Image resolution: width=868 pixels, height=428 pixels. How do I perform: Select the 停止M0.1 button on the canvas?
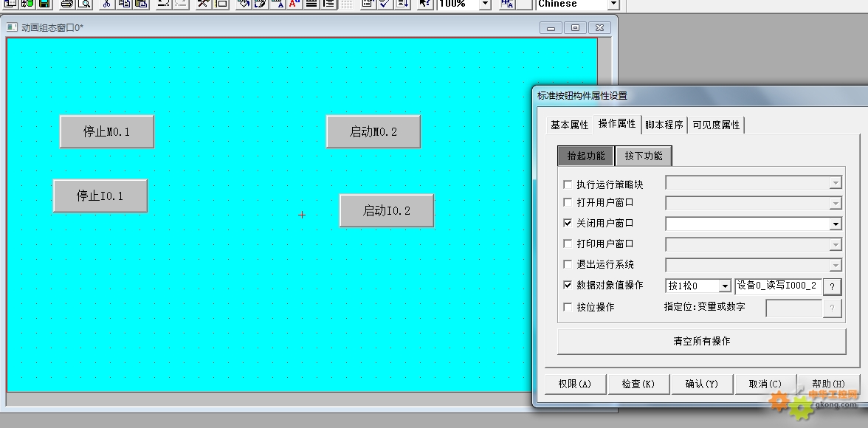coord(107,132)
